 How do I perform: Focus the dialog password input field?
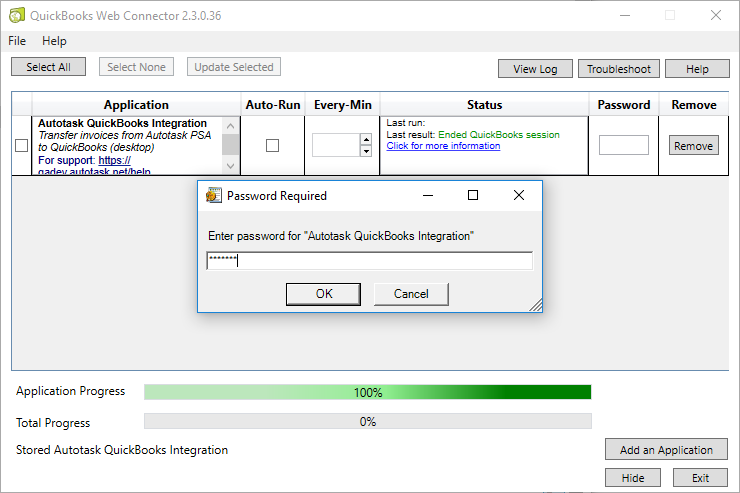(370, 261)
